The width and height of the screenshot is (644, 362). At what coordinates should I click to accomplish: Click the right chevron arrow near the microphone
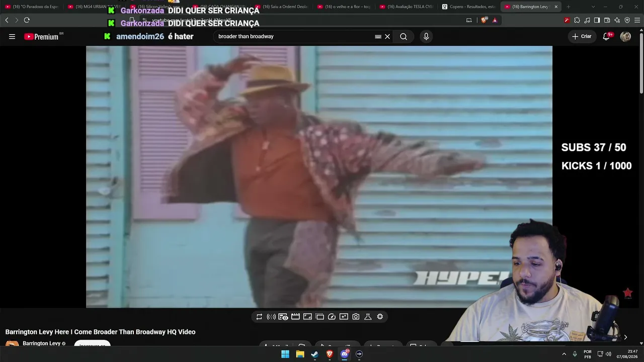coord(625,337)
